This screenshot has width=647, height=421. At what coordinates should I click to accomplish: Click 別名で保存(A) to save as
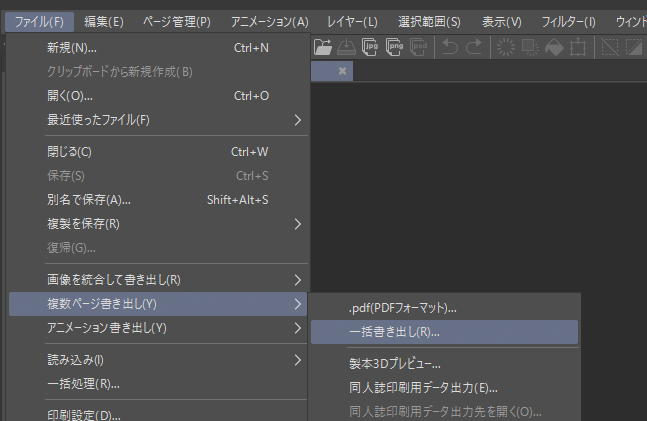(x=89, y=199)
